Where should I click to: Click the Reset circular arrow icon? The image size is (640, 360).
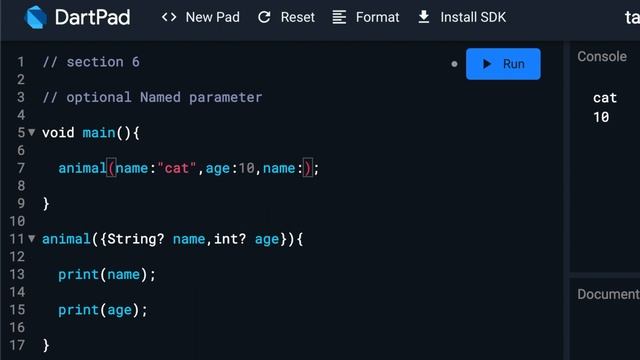point(264,17)
